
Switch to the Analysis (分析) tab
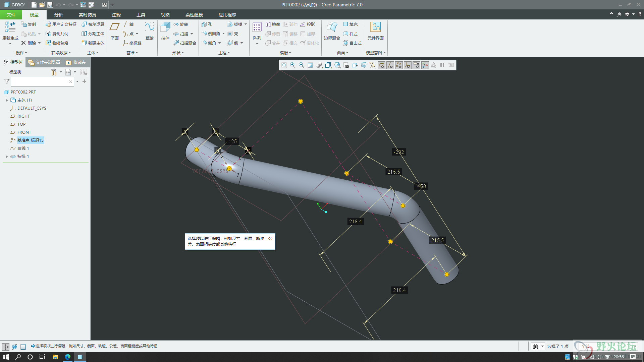tap(59, 15)
